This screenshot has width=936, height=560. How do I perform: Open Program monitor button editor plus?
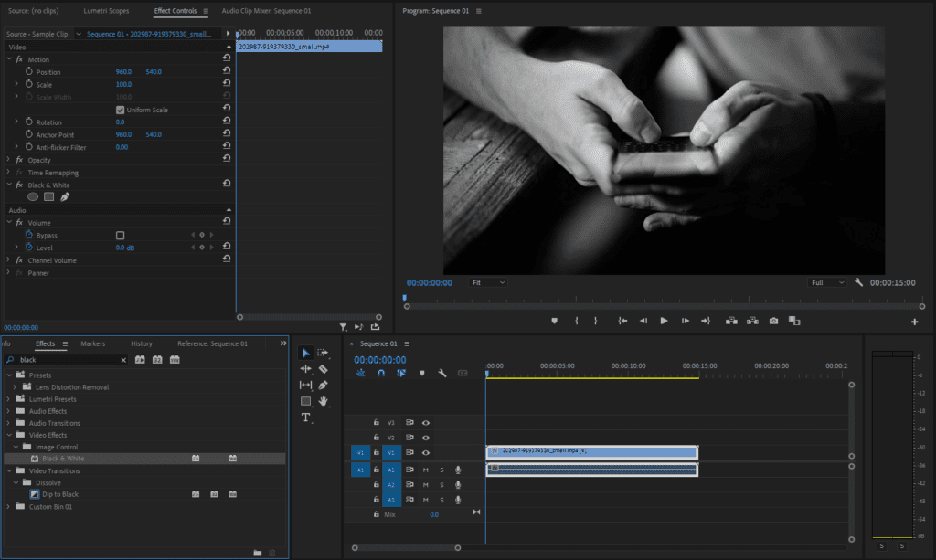[x=914, y=322]
